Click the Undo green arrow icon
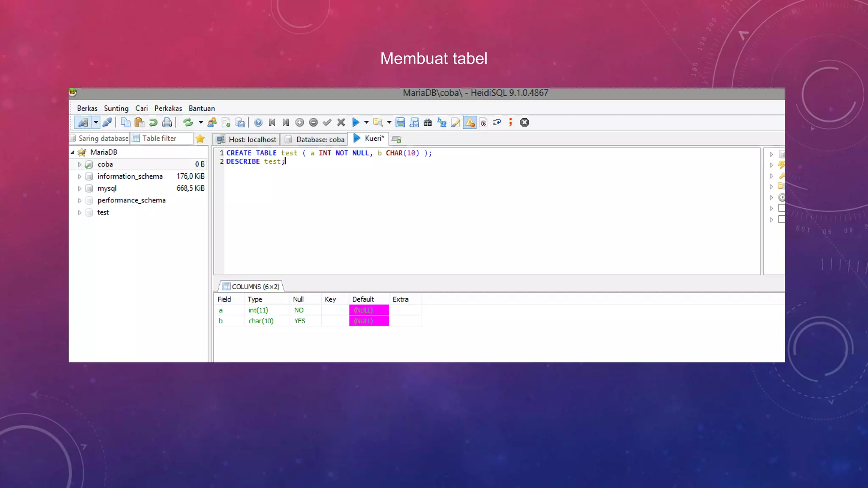 coord(153,122)
